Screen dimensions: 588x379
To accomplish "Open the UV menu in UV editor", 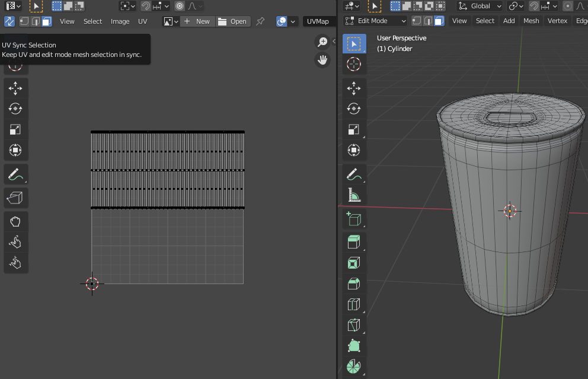I will click(143, 21).
